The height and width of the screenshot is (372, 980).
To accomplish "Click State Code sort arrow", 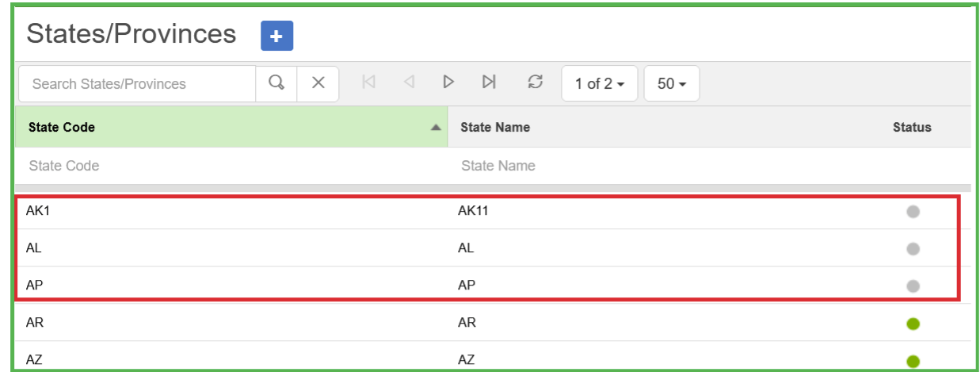I will pyautogui.click(x=435, y=128).
